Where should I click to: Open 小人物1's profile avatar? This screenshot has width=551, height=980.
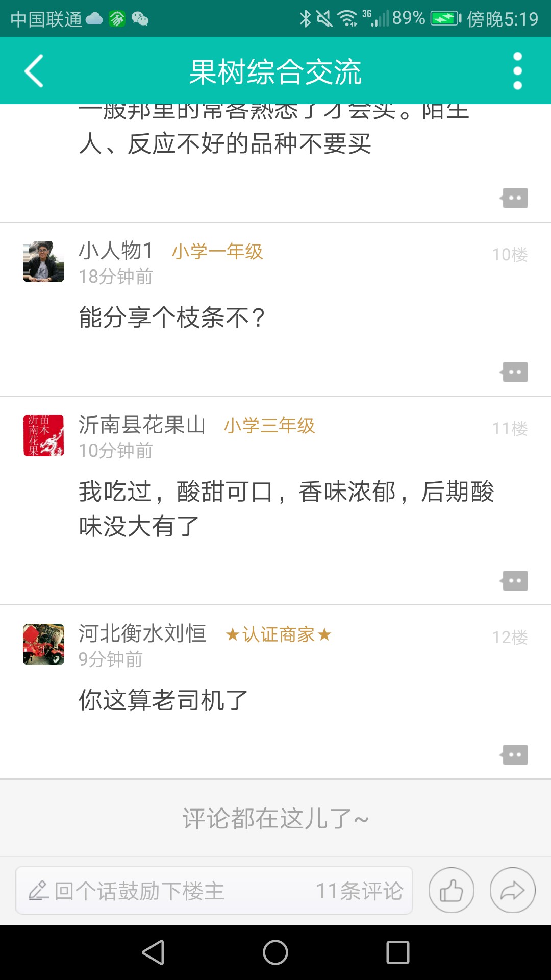(x=44, y=262)
